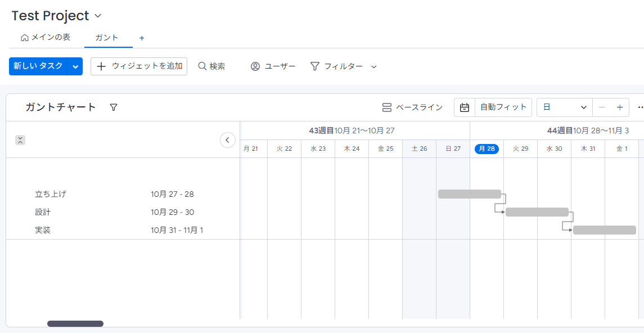The height and width of the screenshot is (333, 644).
Task: Click the フィルター funnel button
Action: 336,66
